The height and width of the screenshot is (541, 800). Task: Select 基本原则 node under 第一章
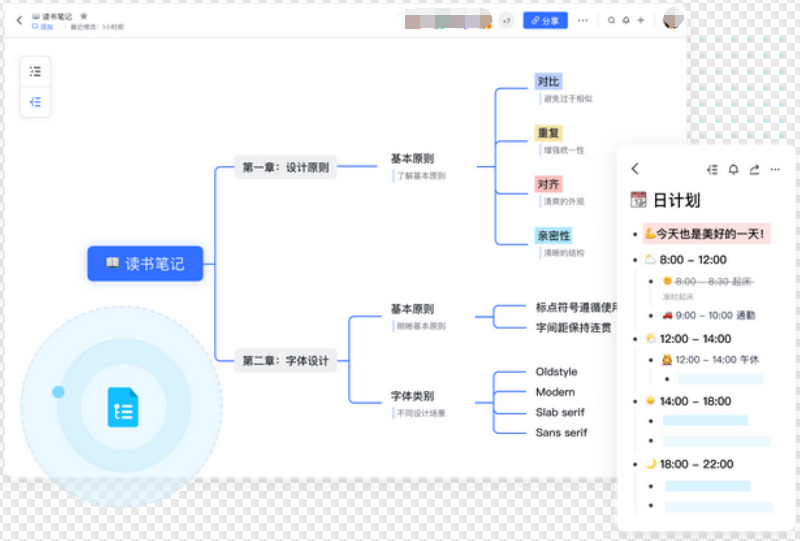pyautogui.click(x=412, y=159)
